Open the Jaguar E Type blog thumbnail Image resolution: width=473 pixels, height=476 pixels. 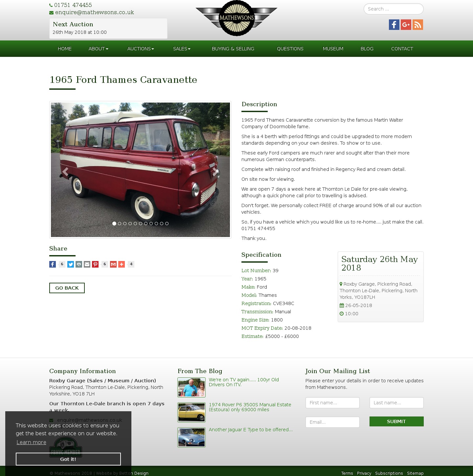pyautogui.click(x=191, y=437)
